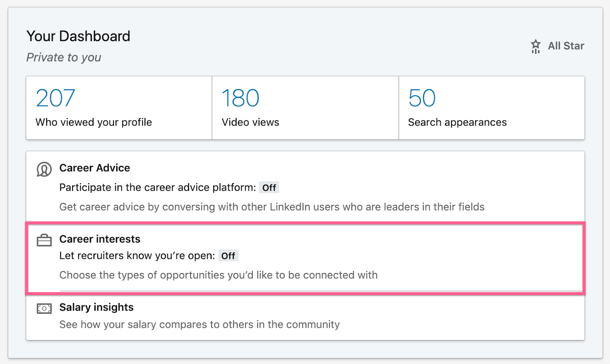Click the 50 search appearances number
This screenshot has height=364, width=610.
[x=422, y=98]
